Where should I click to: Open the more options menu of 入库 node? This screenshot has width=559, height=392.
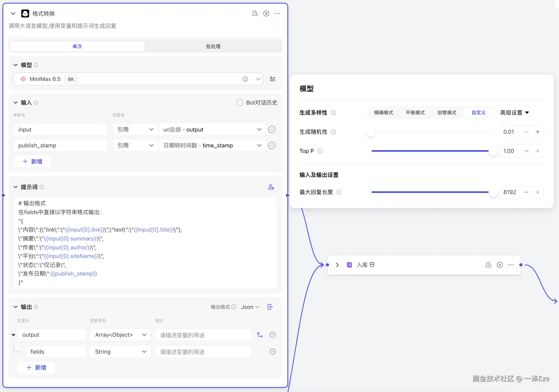pyautogui.click(x=511, y=265)
